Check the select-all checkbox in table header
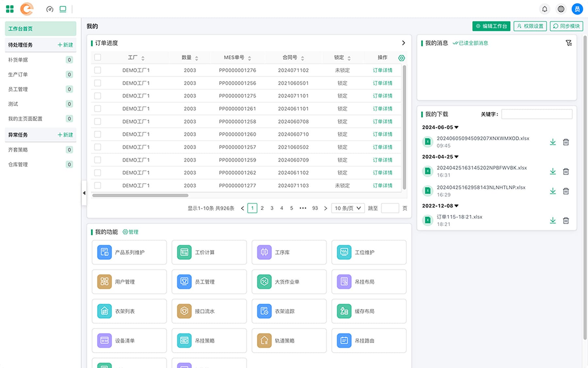Screen dimensions: 588x368 tap(97, 58)
